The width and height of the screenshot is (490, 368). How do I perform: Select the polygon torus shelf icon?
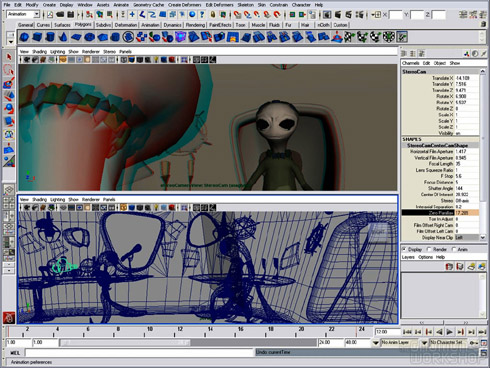[89, 37]
